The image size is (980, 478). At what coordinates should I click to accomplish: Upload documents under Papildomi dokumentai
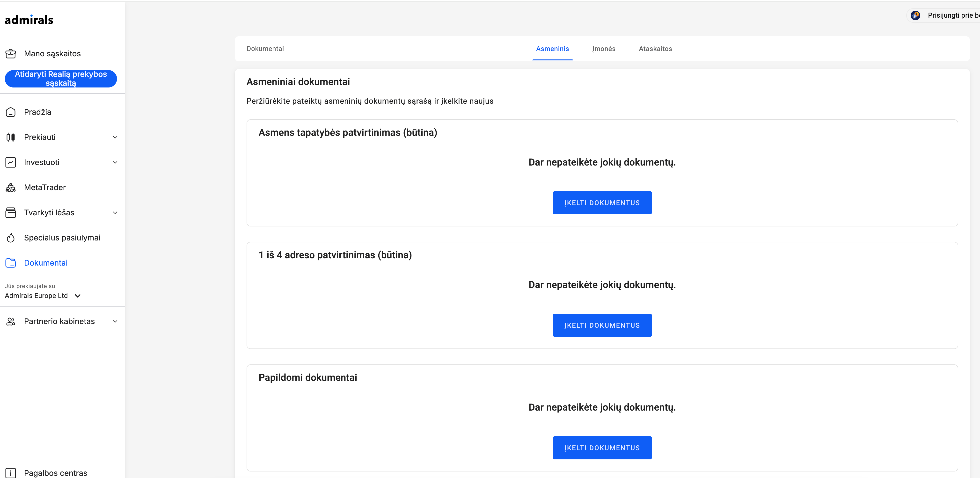pyautogui.click(x=602, y=448)
